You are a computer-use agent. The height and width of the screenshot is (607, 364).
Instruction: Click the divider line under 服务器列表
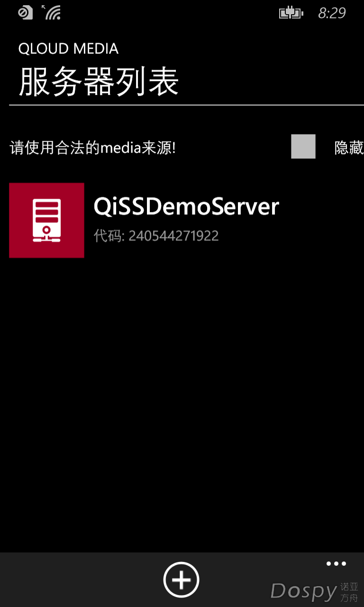(x=186, y=105)
